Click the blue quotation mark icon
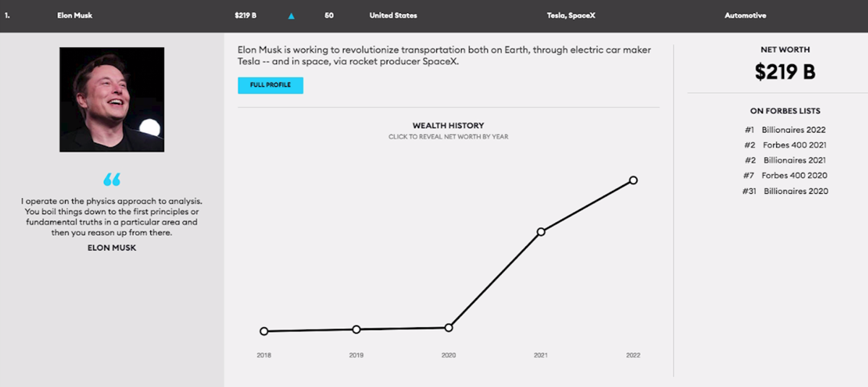 point(111,179)
